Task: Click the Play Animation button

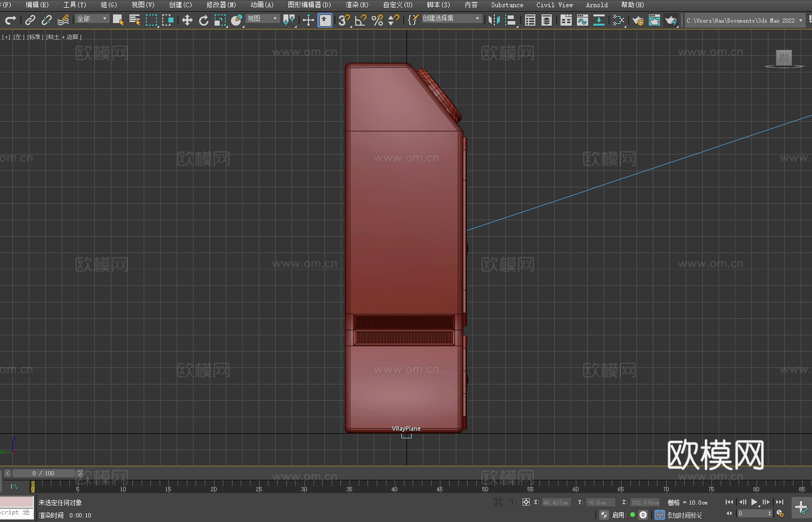Action: [754, 502]
